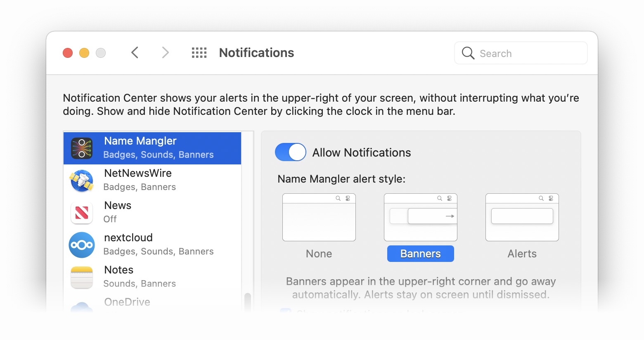This screenshot has height=340, width=644.
Task: Click 'Badges, Sounds, Banners' under nextcloud
Action: click(x=159, y=252)
